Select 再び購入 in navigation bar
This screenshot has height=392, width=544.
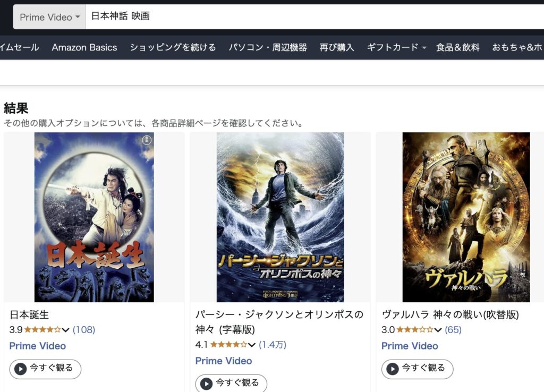[x=336, y=47]
